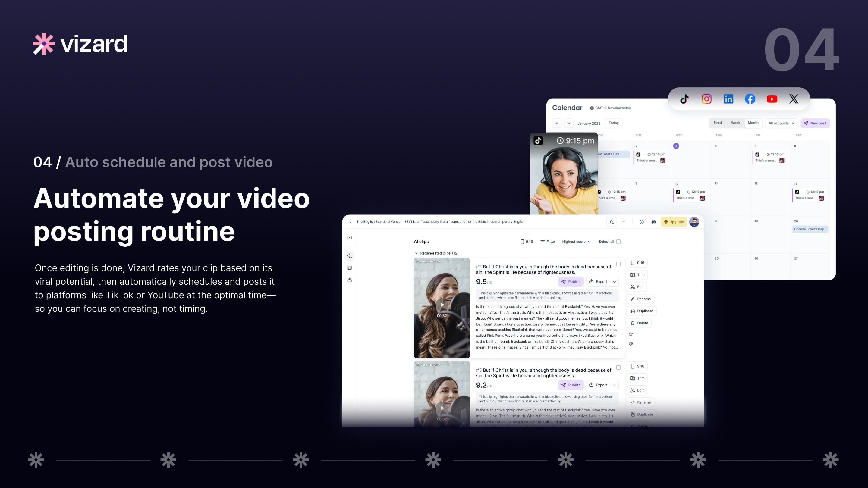Click the LinkedIn icon in social bar
The image size is (868, 488).
tap(728, 99)
